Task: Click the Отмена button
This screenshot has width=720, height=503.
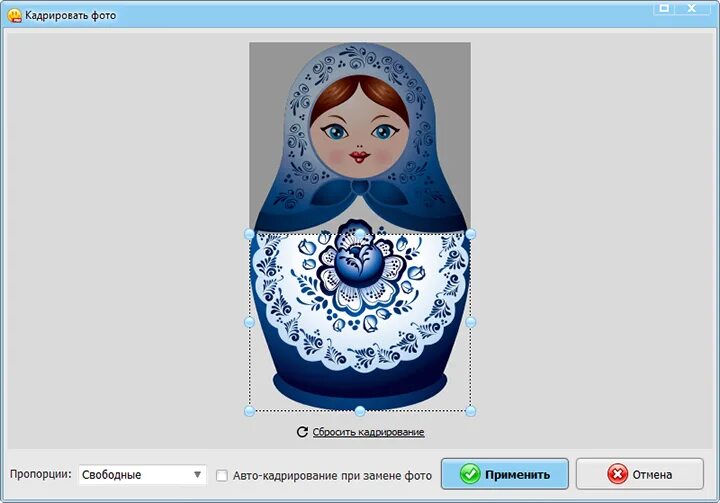Action: click(640, 474)
